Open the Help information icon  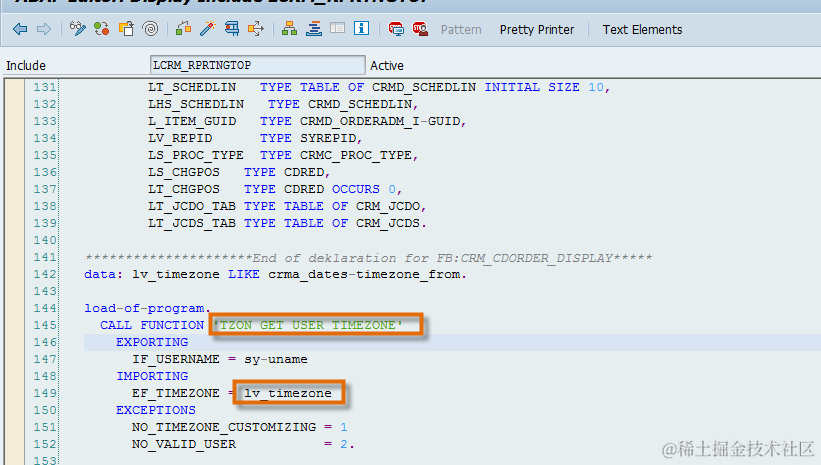coord(361,28)
